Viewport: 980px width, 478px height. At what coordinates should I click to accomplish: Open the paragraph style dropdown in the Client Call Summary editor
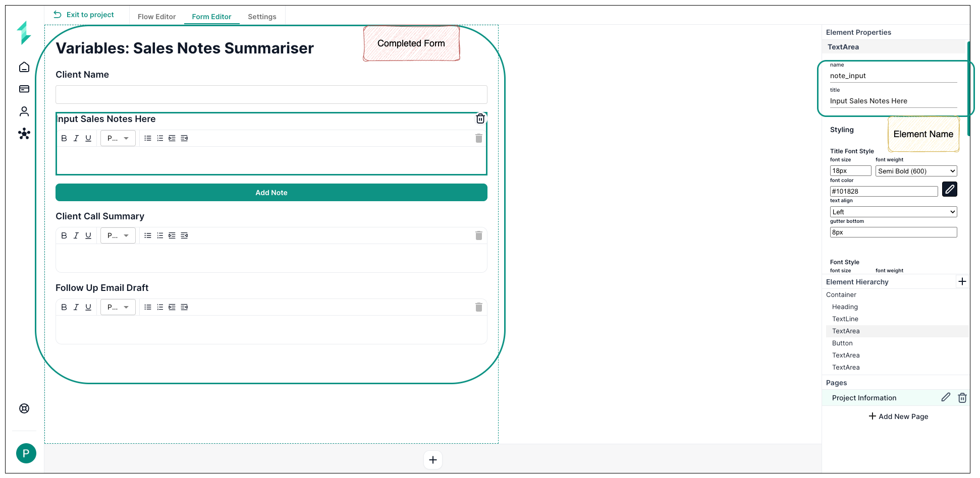[x=118, y=235]
